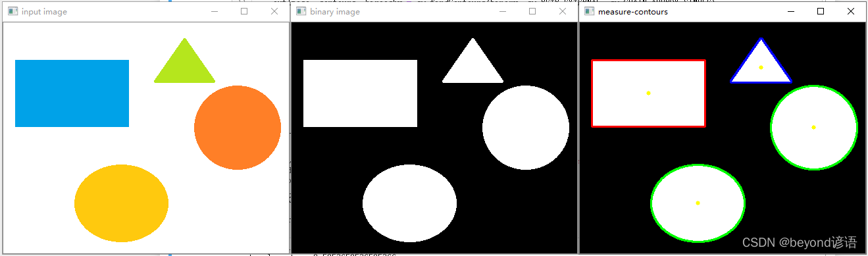Maximize the measure-contours window
This screenshot has width=868, height=256.
pos(821,12)
